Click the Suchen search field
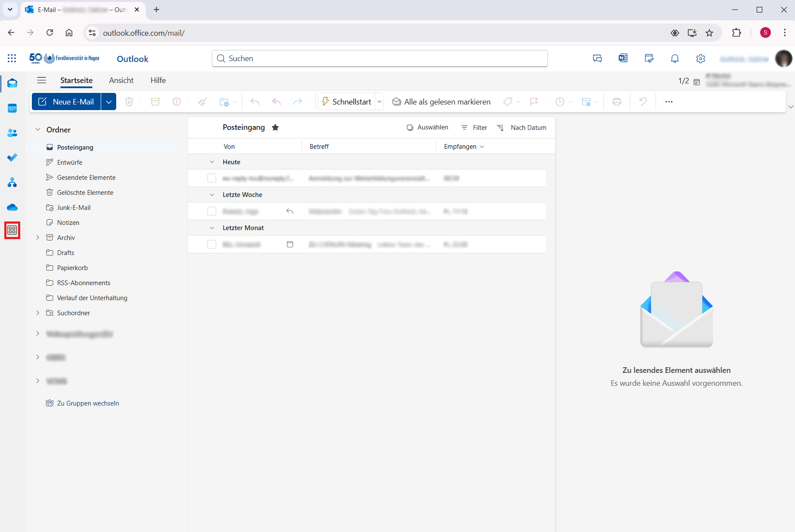Image resolution: width=795 pixels, height=532 pixels. point(380,58)
